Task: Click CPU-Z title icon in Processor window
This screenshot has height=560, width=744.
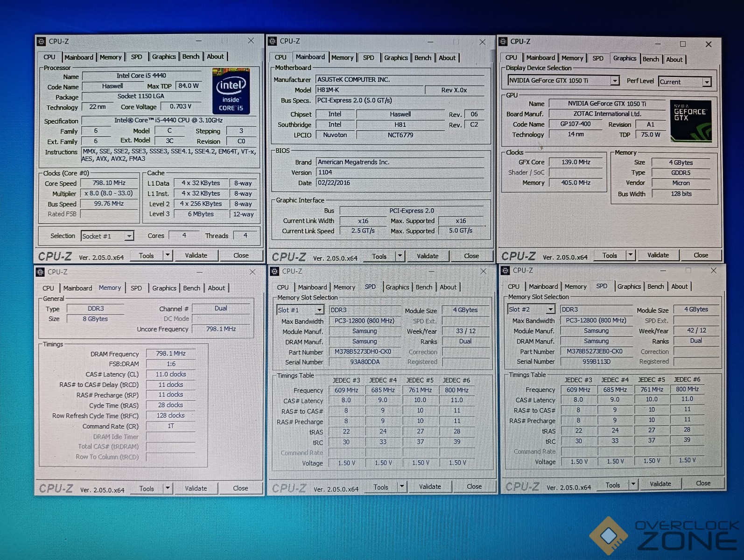Action: [x=42, y=42]
